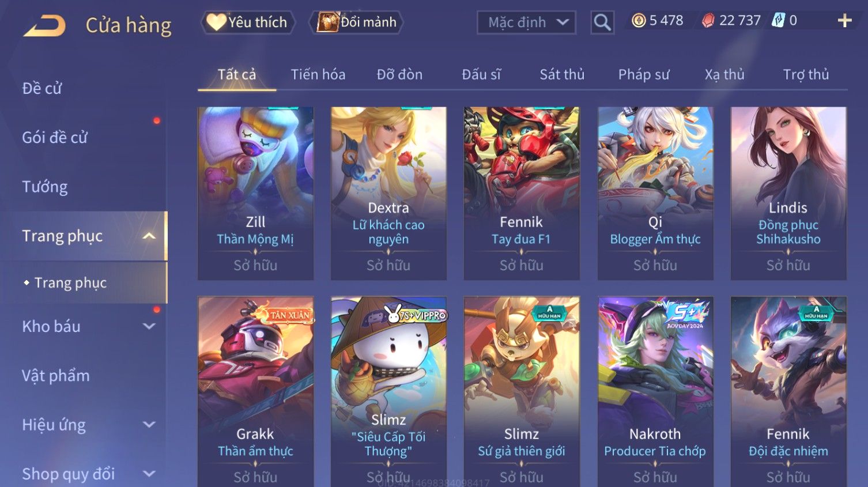Open Đổi mảnh chest exchange

356,22
